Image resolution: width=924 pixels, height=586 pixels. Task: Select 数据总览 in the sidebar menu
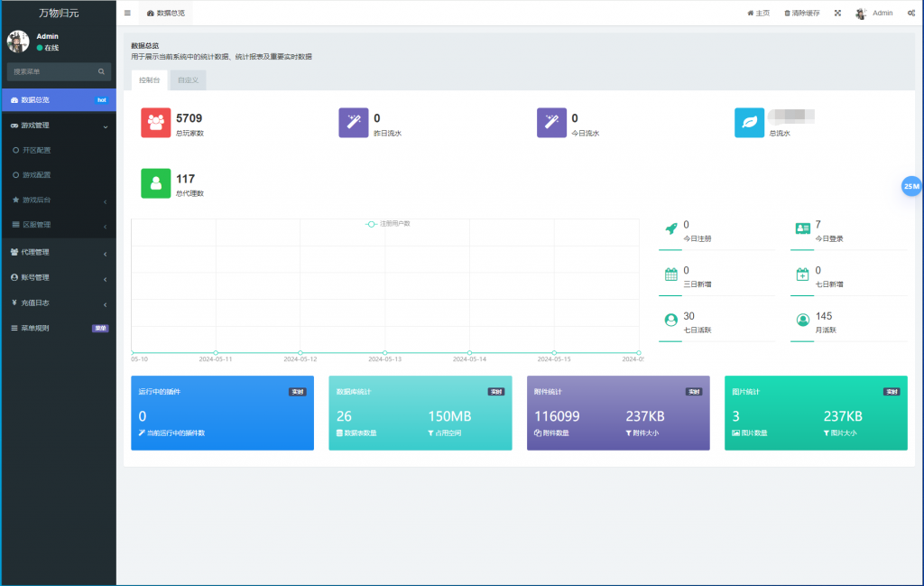(x=59, y=100)
